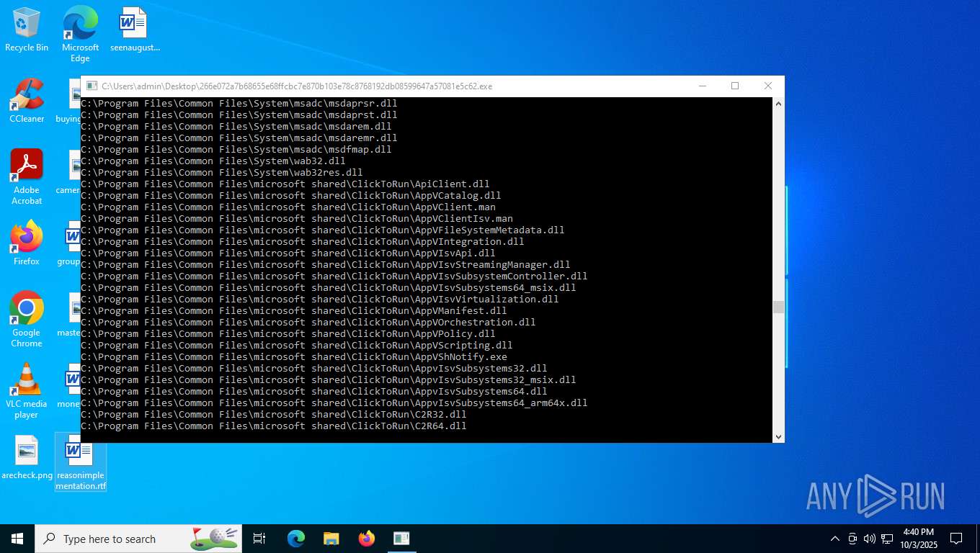Click the console vertical scrollbar thumb
Screen dimensions: 980x553
click(778, 307)
